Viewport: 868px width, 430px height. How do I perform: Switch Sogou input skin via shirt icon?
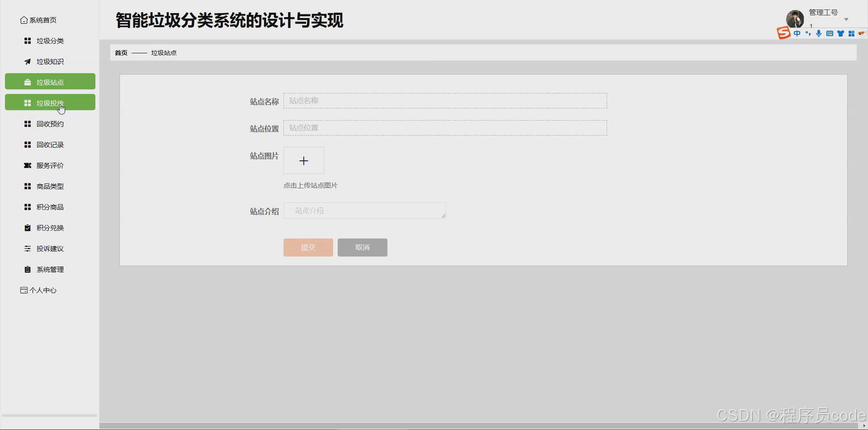(x=841, y=33)
